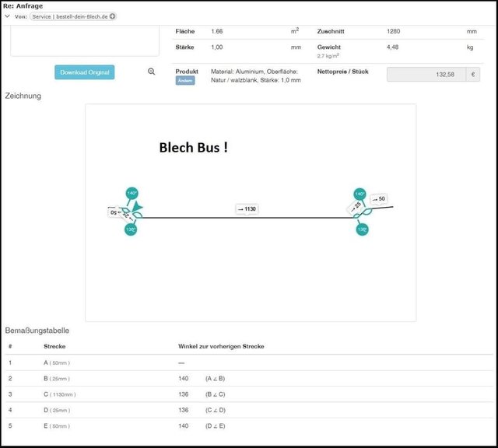Select the right 140° angle marker
Viewport: 498px width, 448px height.
pos(359,193)
